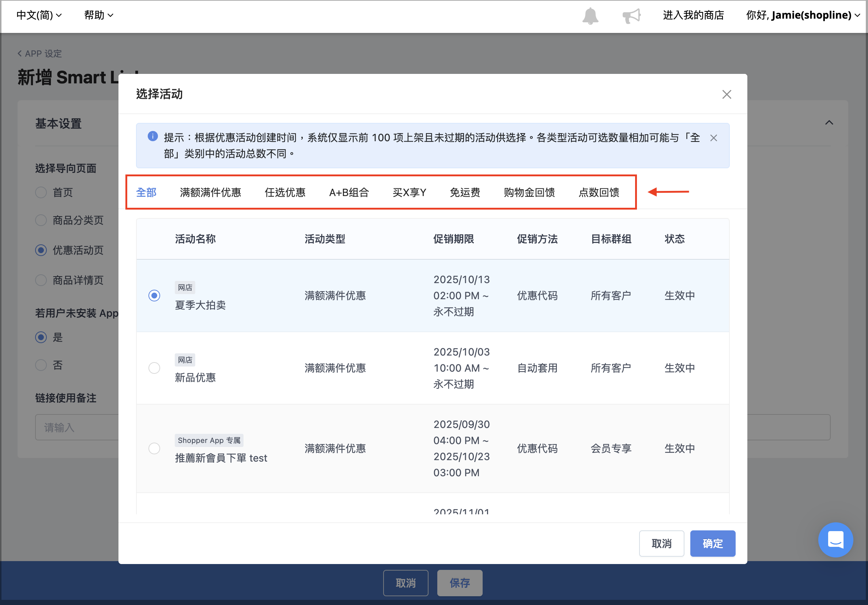Click the 促销期限 column header

(453, 239)
